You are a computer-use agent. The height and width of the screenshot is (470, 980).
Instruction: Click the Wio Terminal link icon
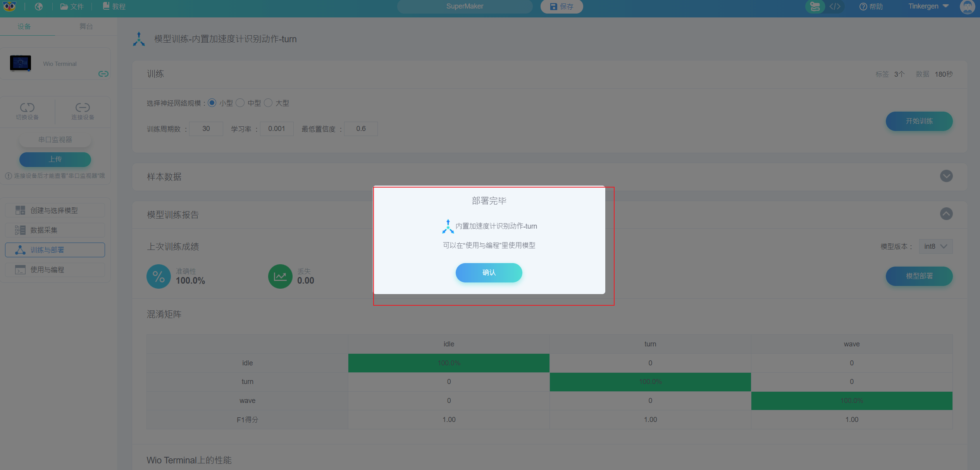tap(103, 74)
